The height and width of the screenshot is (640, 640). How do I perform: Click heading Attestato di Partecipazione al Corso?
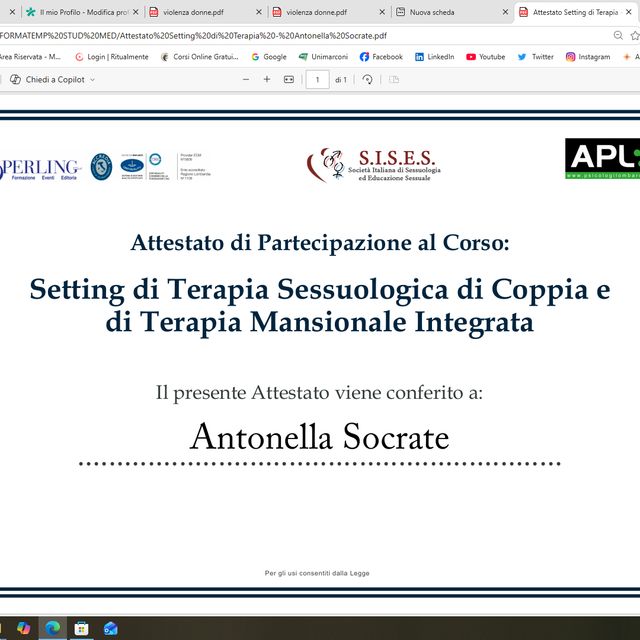[x=320, y=243]
